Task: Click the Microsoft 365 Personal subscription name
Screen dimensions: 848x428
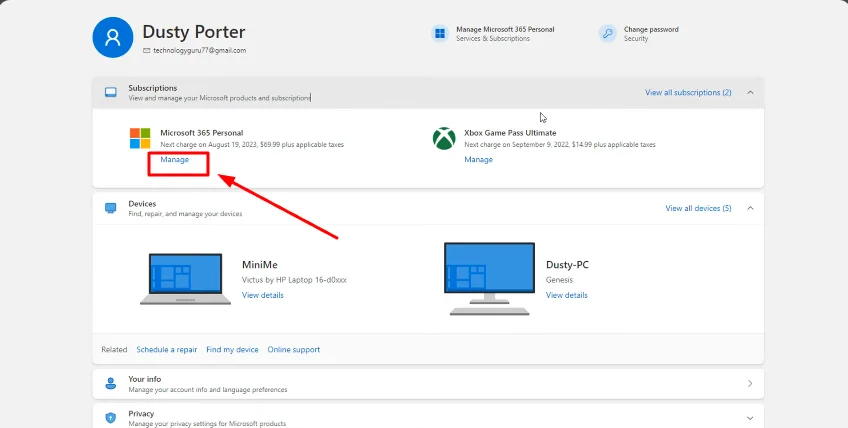Action: click(202, 133)
